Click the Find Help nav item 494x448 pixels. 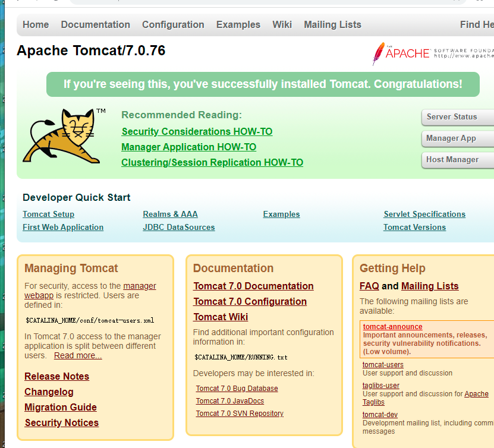point(477,24)
